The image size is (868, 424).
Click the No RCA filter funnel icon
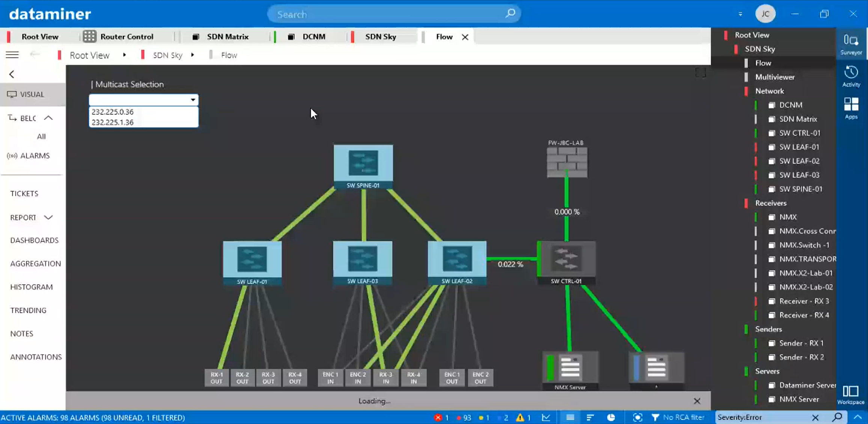[655, 417]
